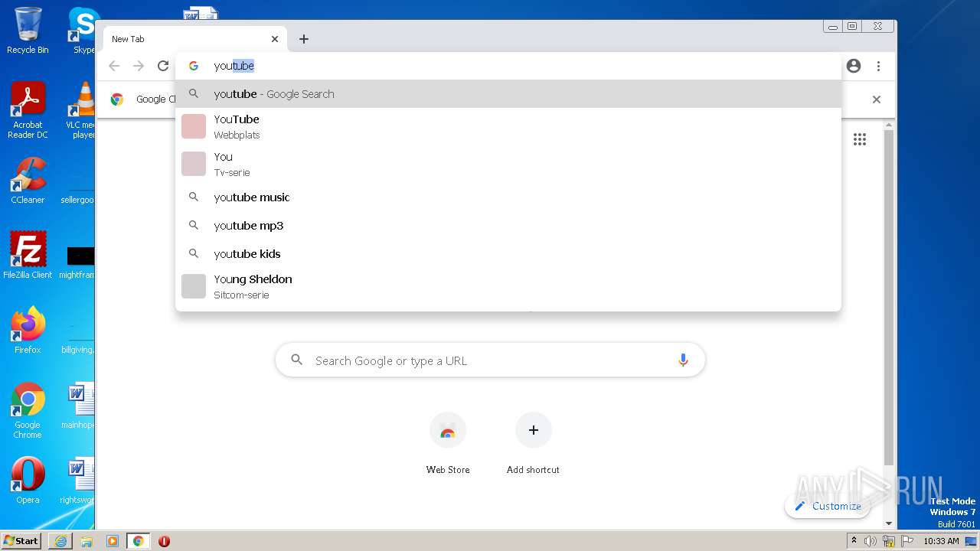The width and height of the screenshot is (980, 551).
Task: Click the Young Sheldon suggestion thumbnail
Action: point(194,286)
